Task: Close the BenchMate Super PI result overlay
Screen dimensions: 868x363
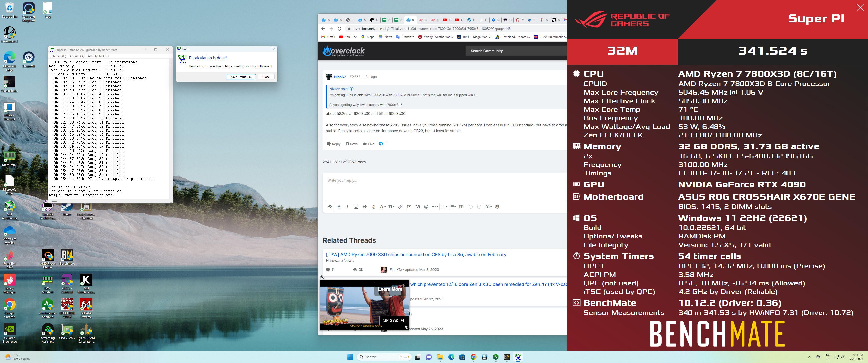Action: pyautogui.click(x=860, y=7)
